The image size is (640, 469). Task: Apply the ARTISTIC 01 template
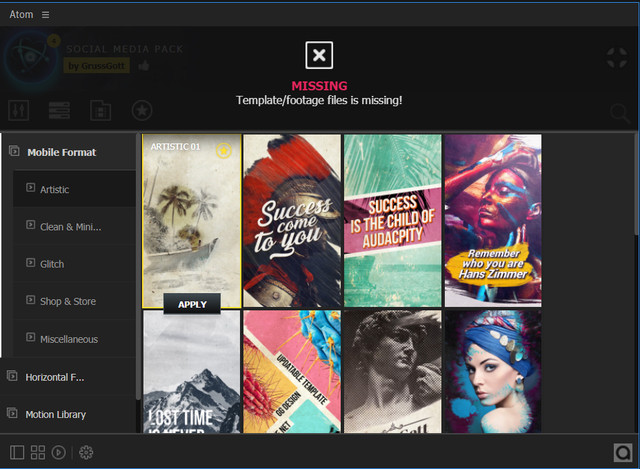pyautogui.click(x=192, y=304)
